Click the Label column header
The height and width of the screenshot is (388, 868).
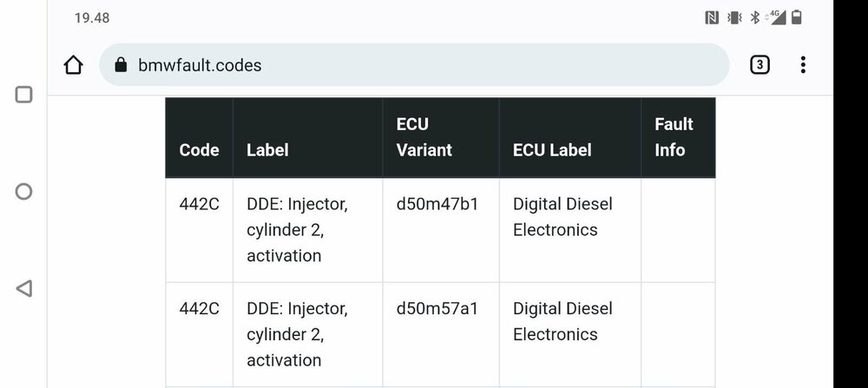point(267,149)
